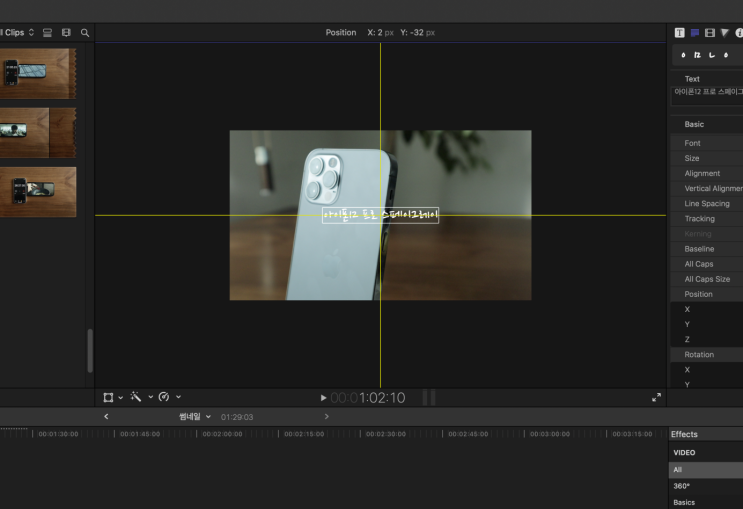Click the VIDEO effects heading
Screen dimensions: 743x509
(x=684, y=453)
